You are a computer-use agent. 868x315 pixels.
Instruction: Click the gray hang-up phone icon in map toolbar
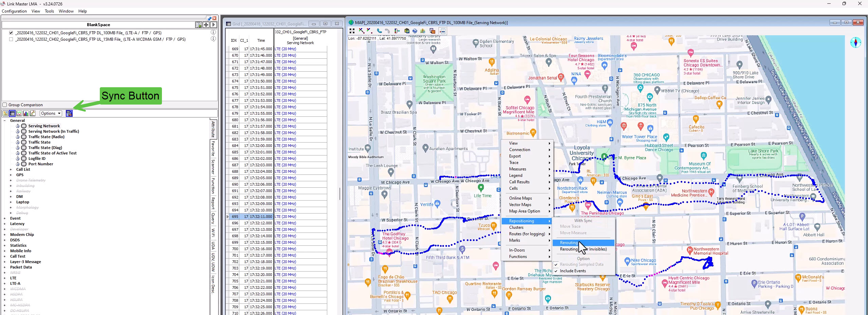[x=387, y=31]
